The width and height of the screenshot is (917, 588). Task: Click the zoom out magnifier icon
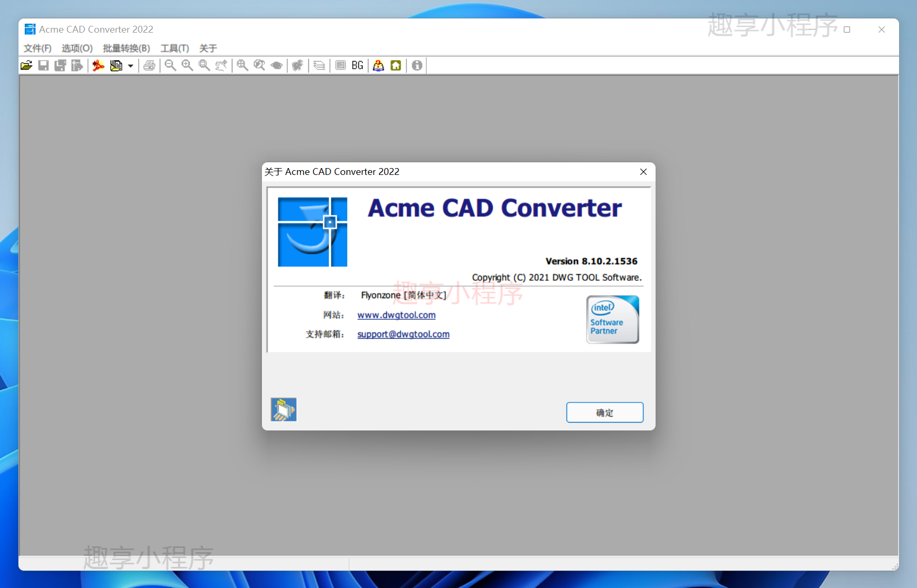click(x=170, y=65)
